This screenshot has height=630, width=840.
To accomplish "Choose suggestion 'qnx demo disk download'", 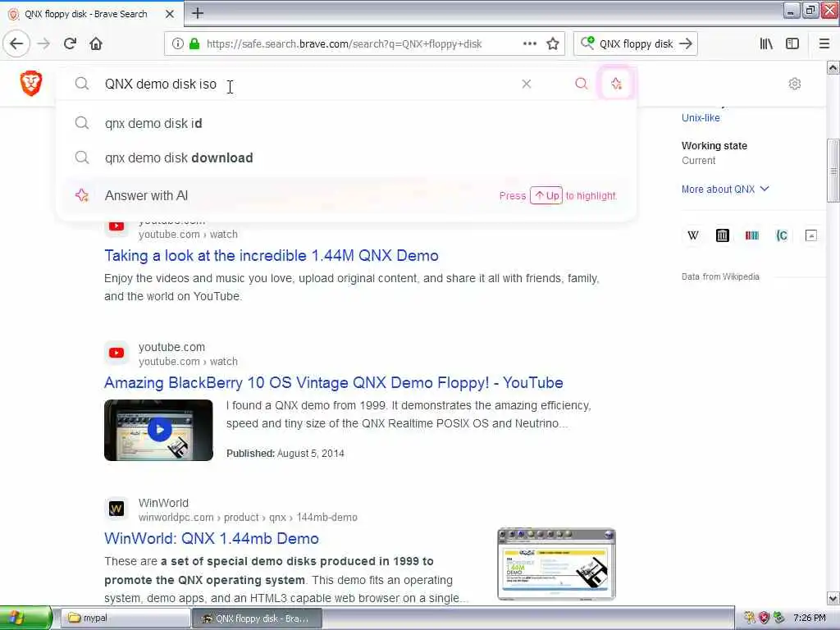I will coord(346,158).
